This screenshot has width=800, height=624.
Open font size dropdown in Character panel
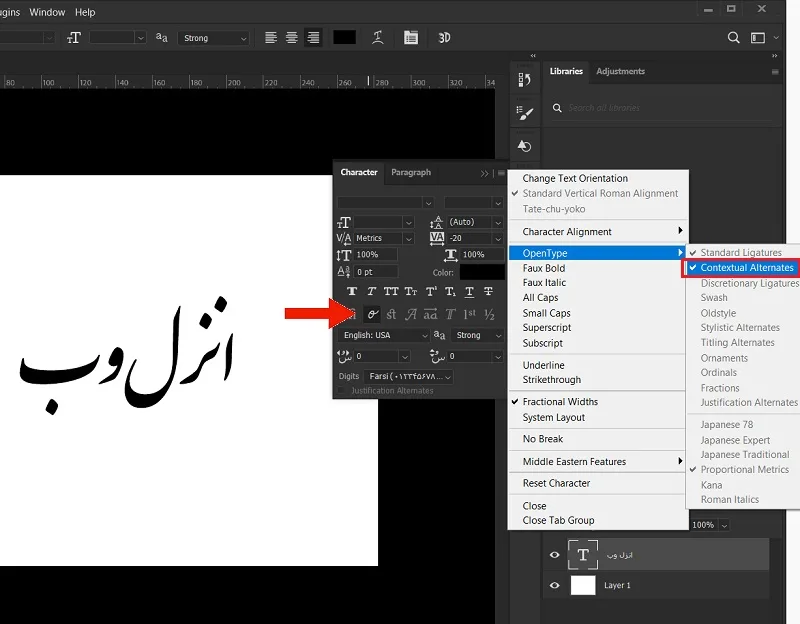(x=408, y=222)
